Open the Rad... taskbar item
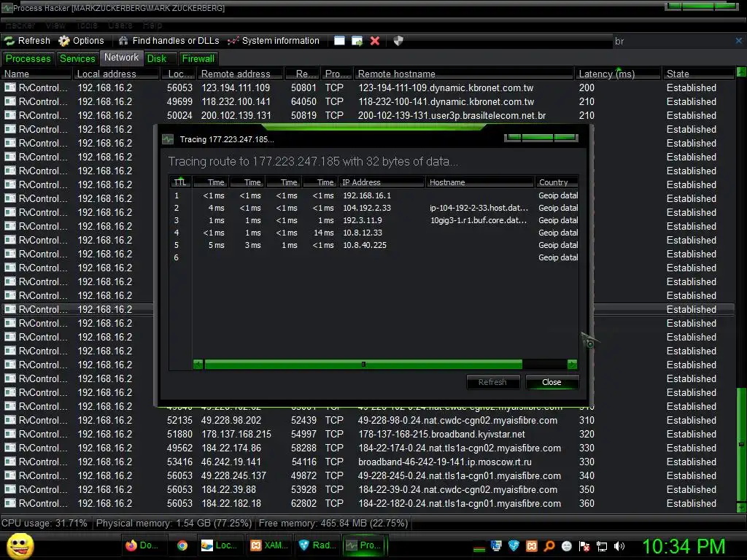 click(x=317, y=545)
